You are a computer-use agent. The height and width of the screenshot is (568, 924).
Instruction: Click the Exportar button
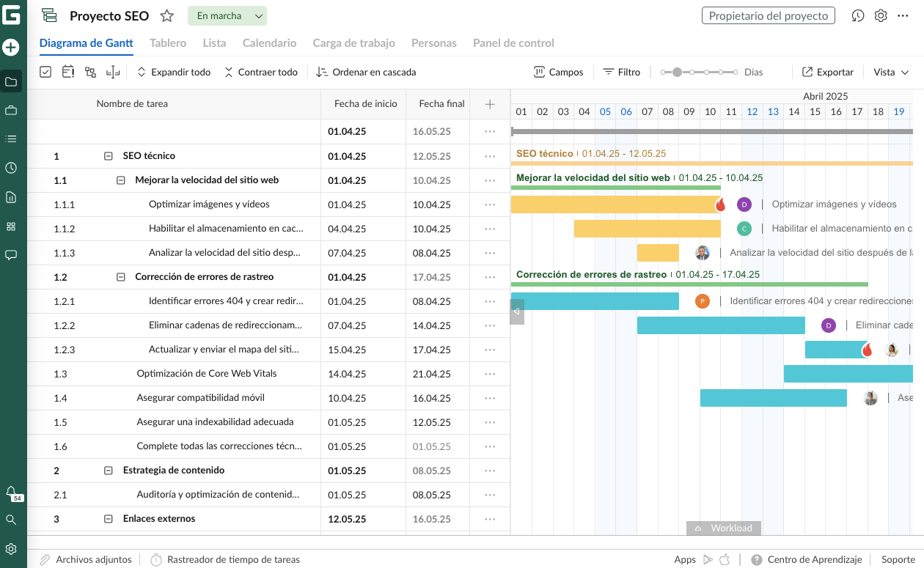(827, 72)
